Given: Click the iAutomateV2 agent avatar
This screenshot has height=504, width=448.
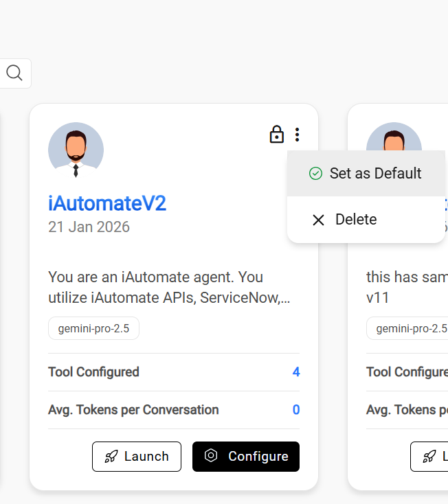Looking at the screenshot, I should click(x=76, y=150).
